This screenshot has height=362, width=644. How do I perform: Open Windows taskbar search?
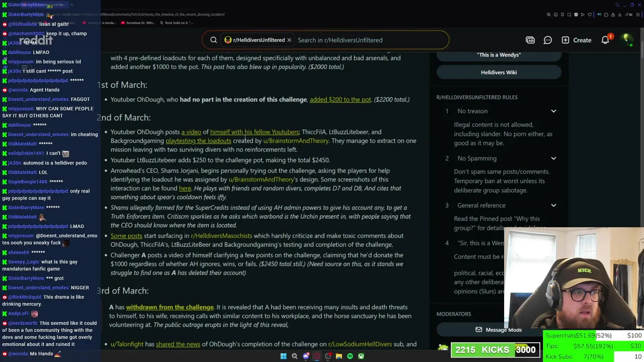[294, 356]
